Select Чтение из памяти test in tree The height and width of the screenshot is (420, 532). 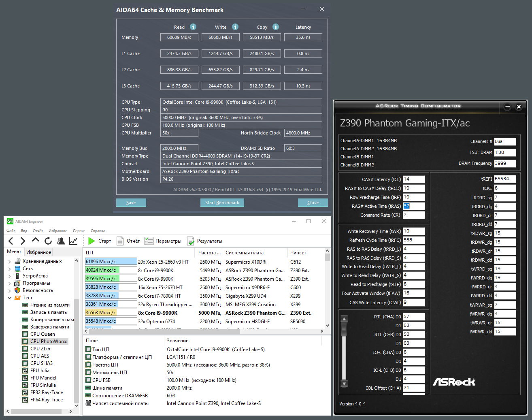(46, 305)
